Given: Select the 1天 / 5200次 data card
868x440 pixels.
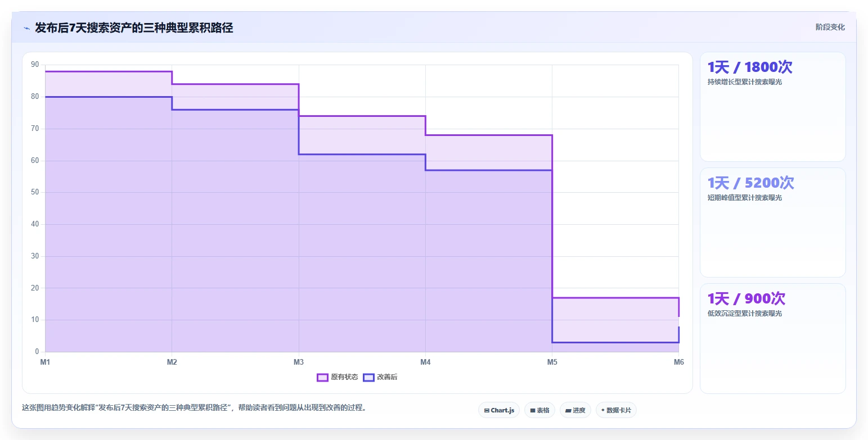Looking at the screenshot, I should click(x=772, y=223).
